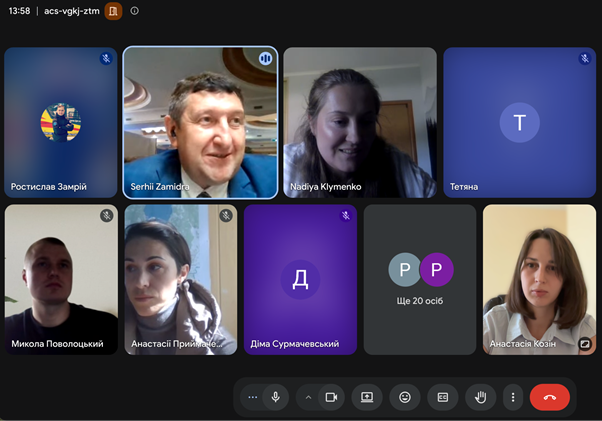
Task: Open the 'Ще 20 осіб' participants tile
Action: (420, 279)
